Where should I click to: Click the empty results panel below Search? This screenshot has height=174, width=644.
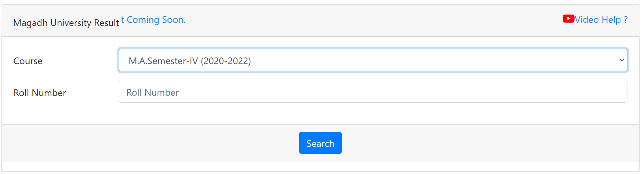[320, 166]
